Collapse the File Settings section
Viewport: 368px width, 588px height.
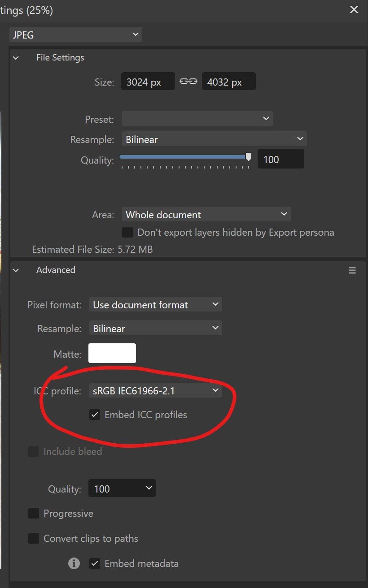point(16,58)
